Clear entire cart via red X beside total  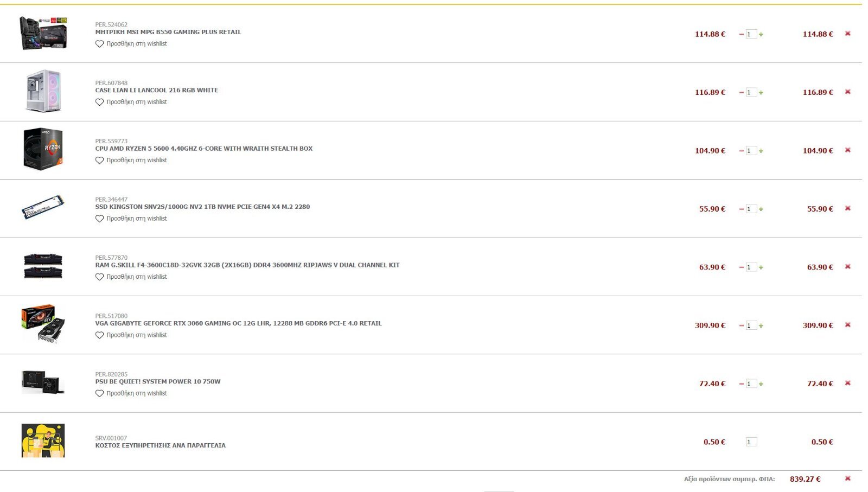(847, 478)
